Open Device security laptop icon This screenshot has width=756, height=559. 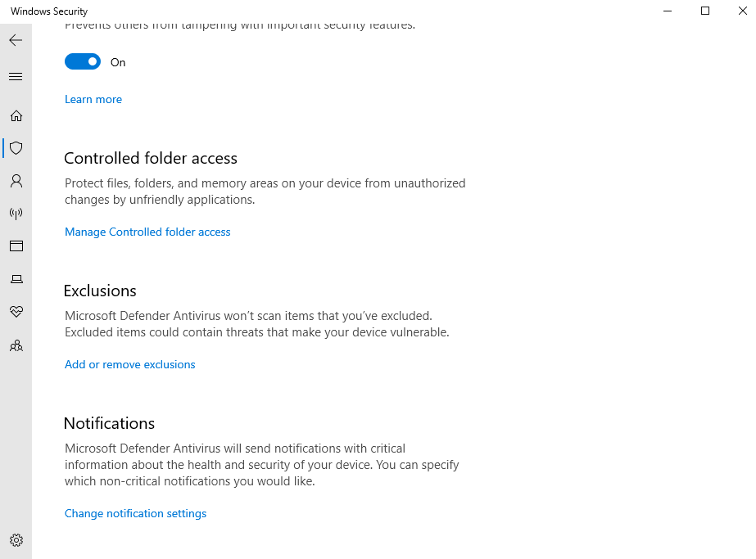16,279
